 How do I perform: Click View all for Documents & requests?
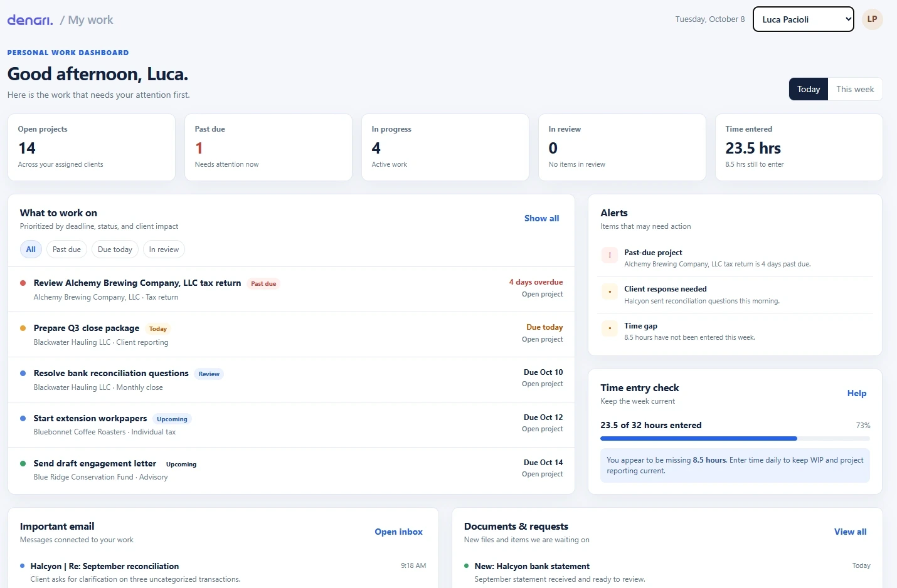point(850,532)
